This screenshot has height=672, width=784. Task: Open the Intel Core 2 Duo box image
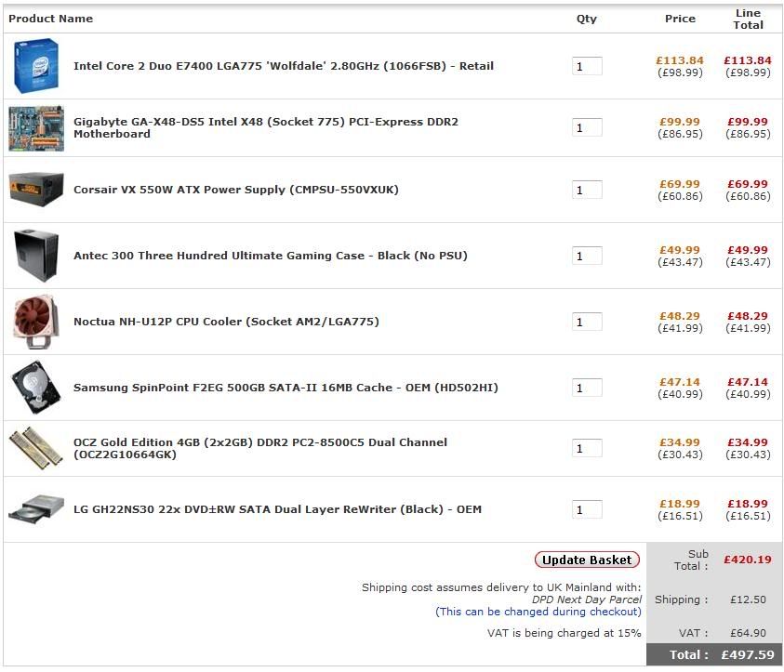(36, 65)
